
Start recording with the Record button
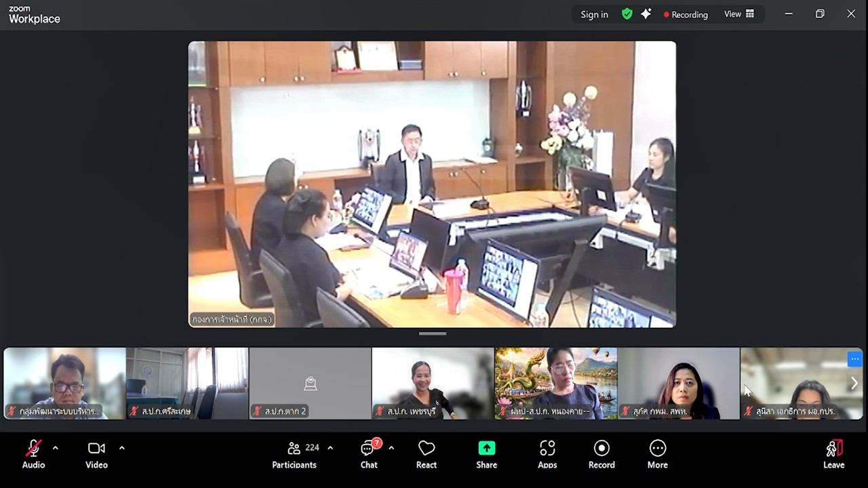[x=601, y=454]
